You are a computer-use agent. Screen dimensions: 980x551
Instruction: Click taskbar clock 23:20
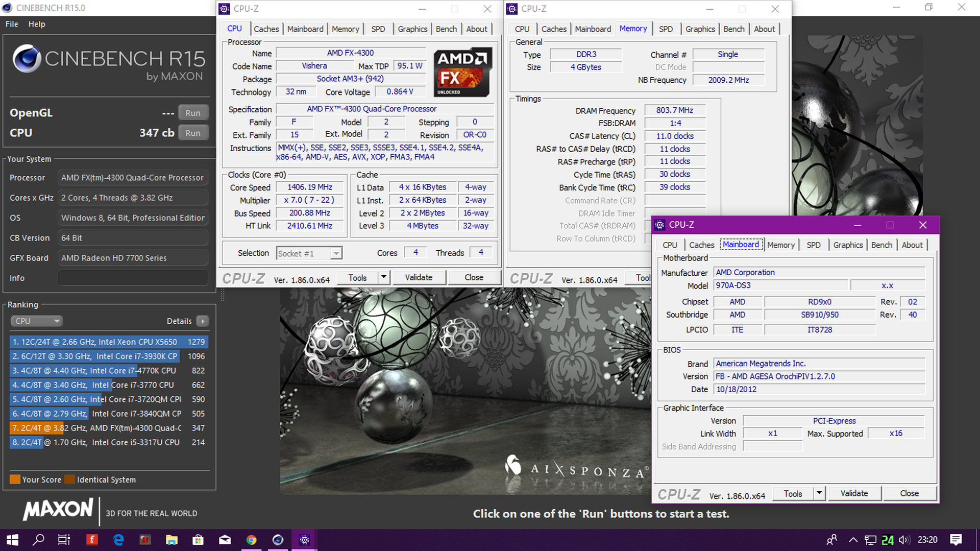point(927,540)
